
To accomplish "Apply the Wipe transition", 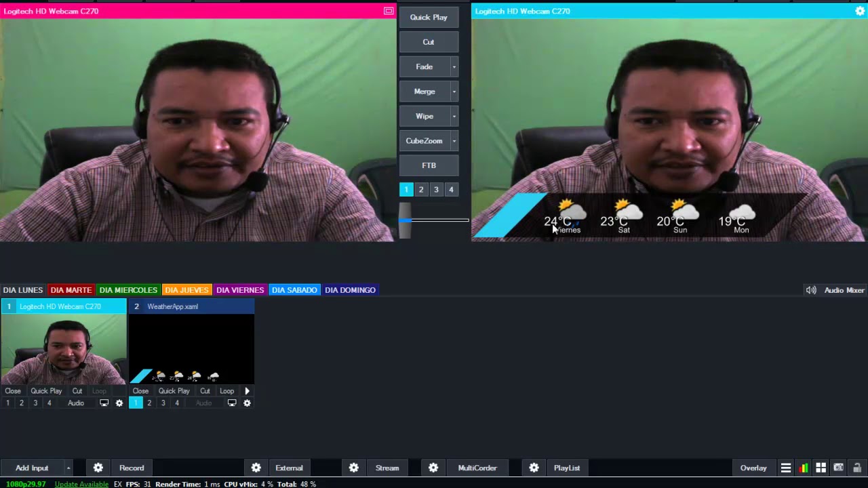I will (425, 116).
